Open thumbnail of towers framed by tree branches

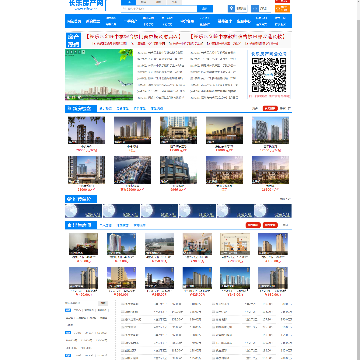click(86, 130)
